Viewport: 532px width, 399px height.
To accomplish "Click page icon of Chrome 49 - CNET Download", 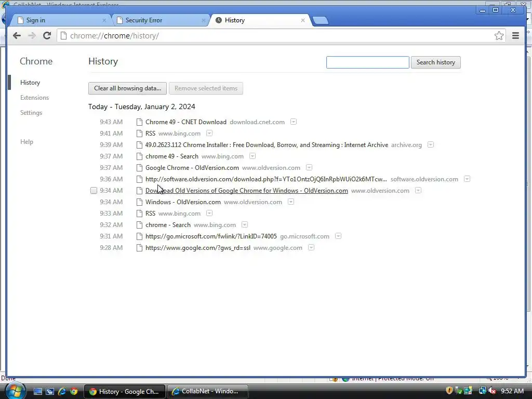I will (139, 122).
